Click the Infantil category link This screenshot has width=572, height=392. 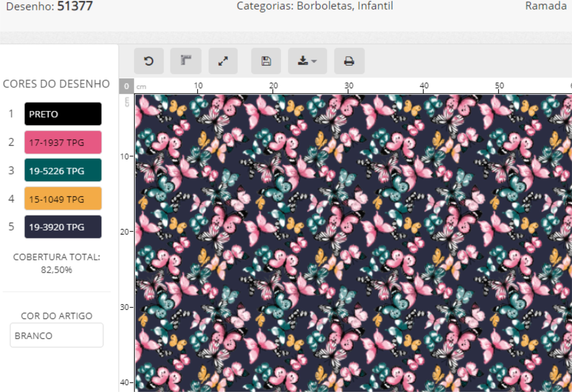[375, 6]
